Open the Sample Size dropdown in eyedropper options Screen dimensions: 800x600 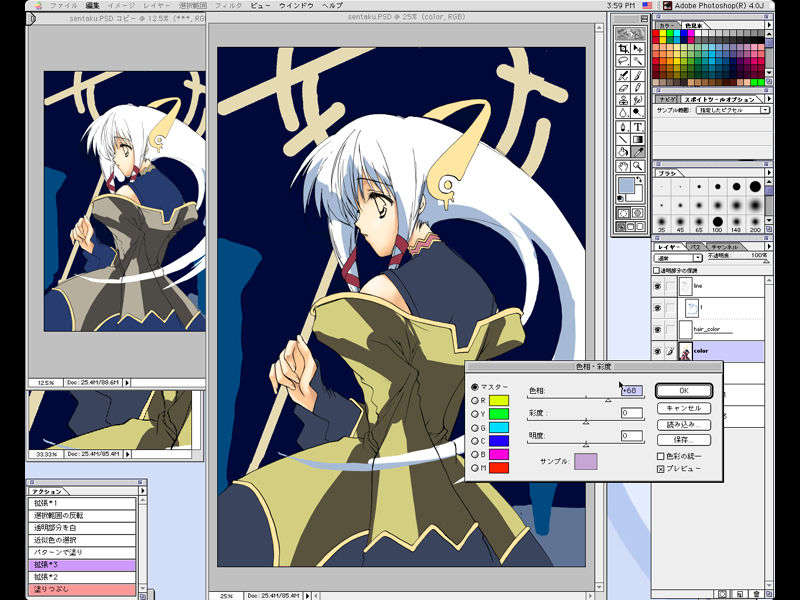coord(732,110)
